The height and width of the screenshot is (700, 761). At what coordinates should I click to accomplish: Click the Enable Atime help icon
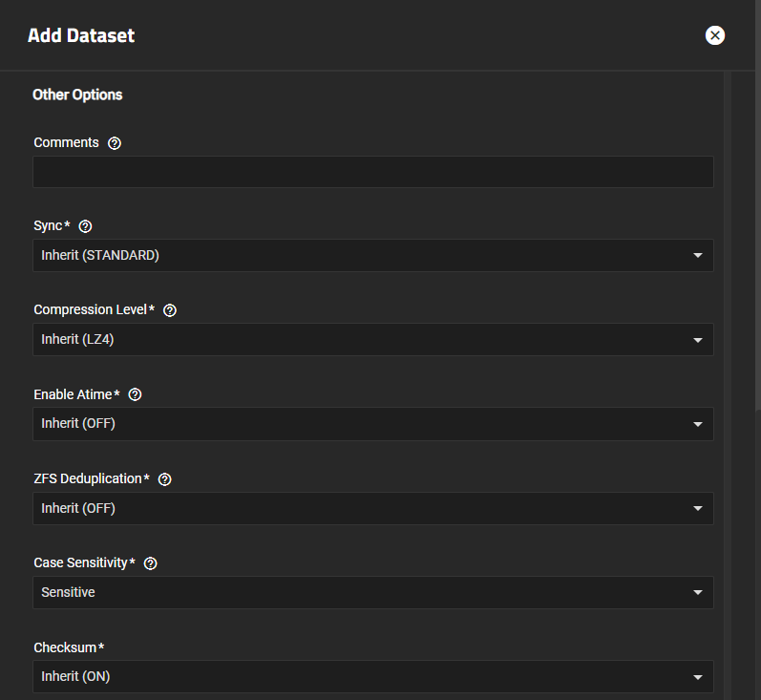tap(135, 394)
